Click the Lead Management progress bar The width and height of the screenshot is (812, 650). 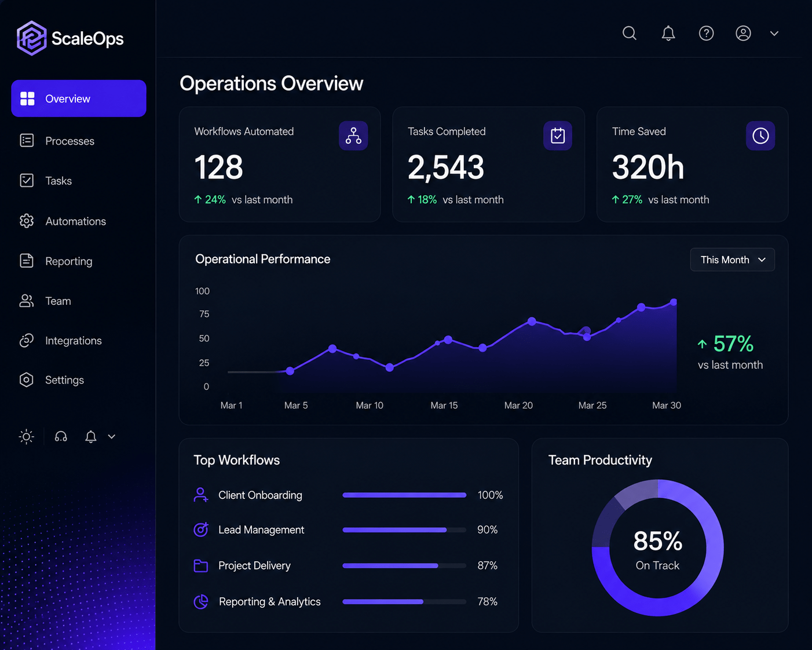404,530
